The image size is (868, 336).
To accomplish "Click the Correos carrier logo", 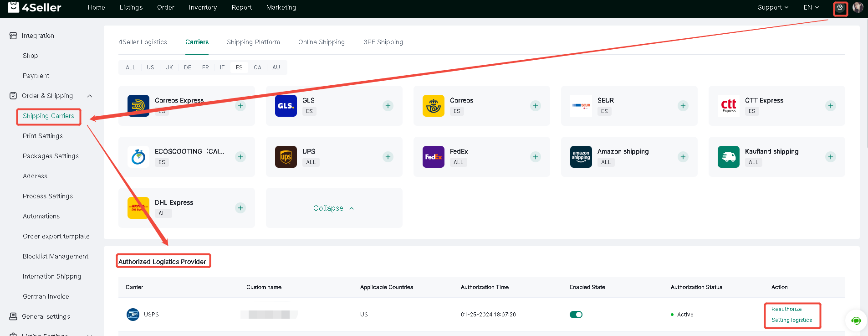I will pos(434,106).
